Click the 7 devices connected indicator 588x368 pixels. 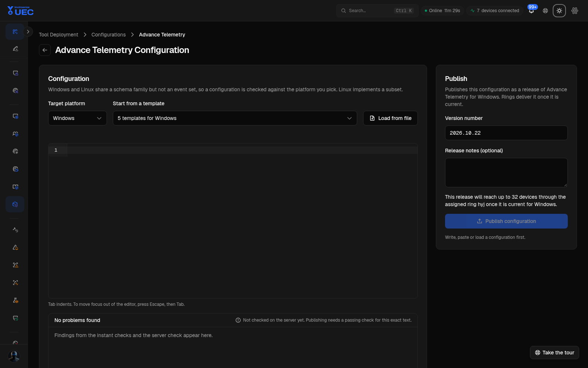point(495,11)
